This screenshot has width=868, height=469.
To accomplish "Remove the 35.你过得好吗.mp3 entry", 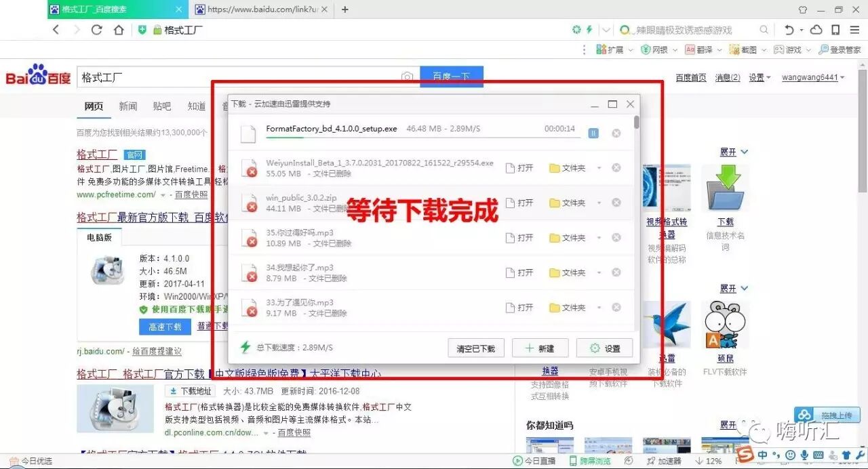I will tap(616, 237).
